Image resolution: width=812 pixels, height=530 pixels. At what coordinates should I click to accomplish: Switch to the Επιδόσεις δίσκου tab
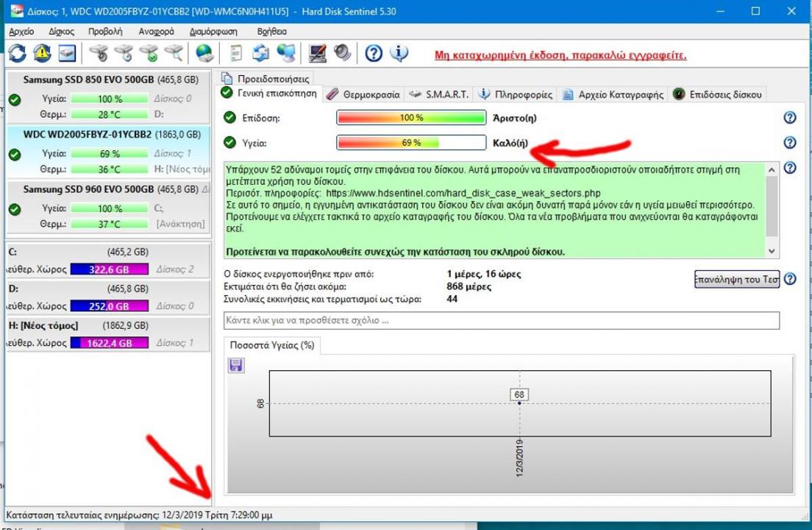click(717, 95)
